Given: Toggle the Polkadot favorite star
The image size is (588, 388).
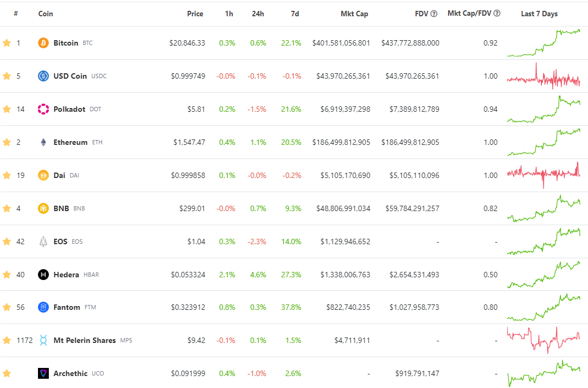Looking at the screenshot, I should click(x=7, y=109).
